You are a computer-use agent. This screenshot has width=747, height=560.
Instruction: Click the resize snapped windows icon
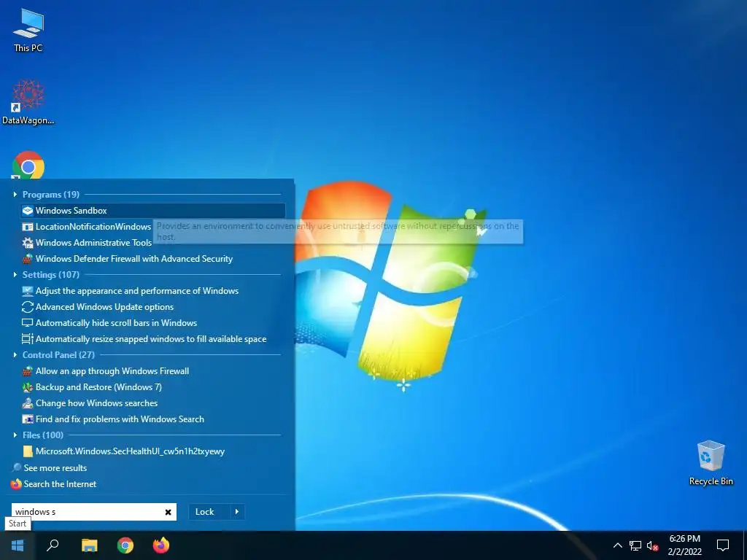[28, 339]
